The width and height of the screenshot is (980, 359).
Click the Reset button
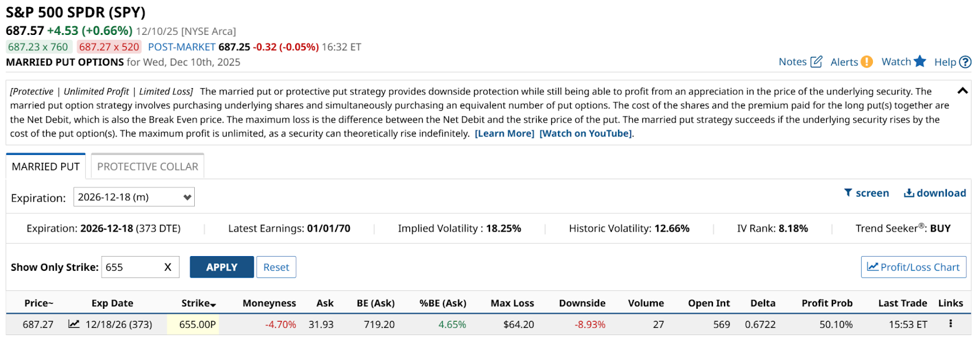pos(276,267)
